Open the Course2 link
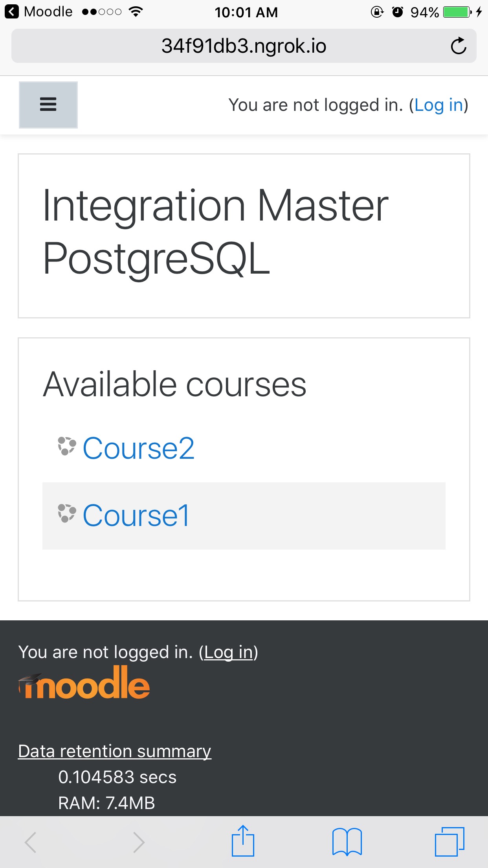The image size is (488, 868). click(x=138, y=448)
